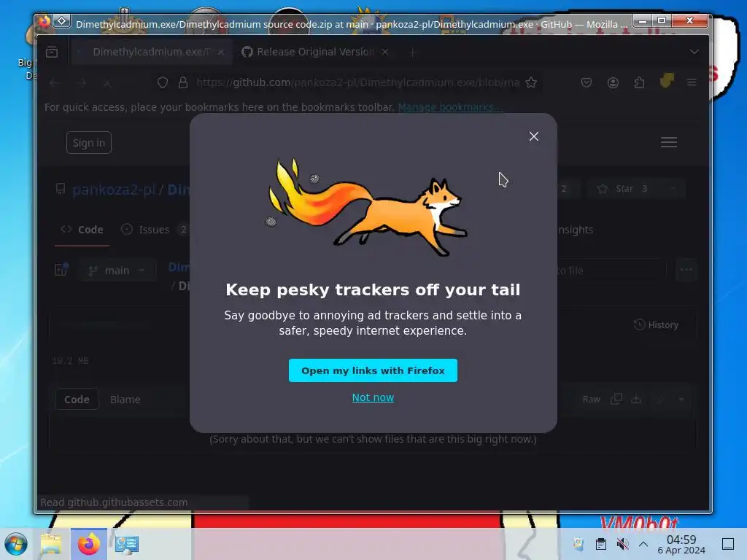The width and height of the screenshot is (747, 560).
Task: Click Firefox taskbar icon
Action: 89,544
